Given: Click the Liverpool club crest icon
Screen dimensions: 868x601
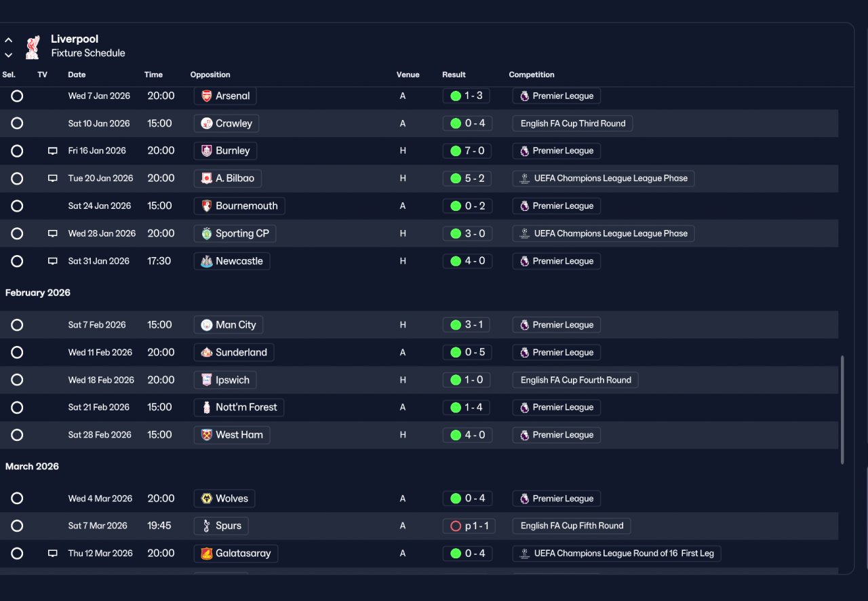Looking at the screenshot, I should (x=32, y=47).
